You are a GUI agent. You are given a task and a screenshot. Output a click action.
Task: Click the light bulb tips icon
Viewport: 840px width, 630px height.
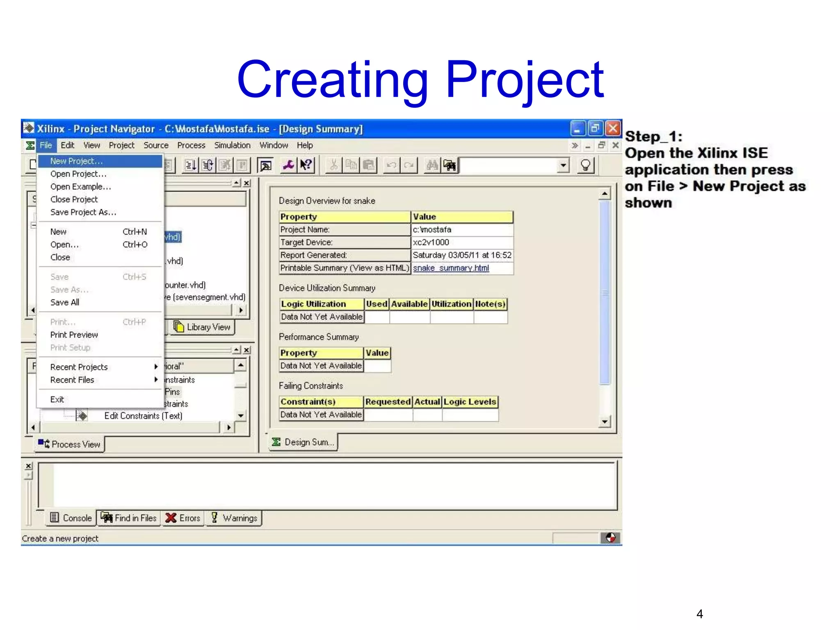[586, 165]
